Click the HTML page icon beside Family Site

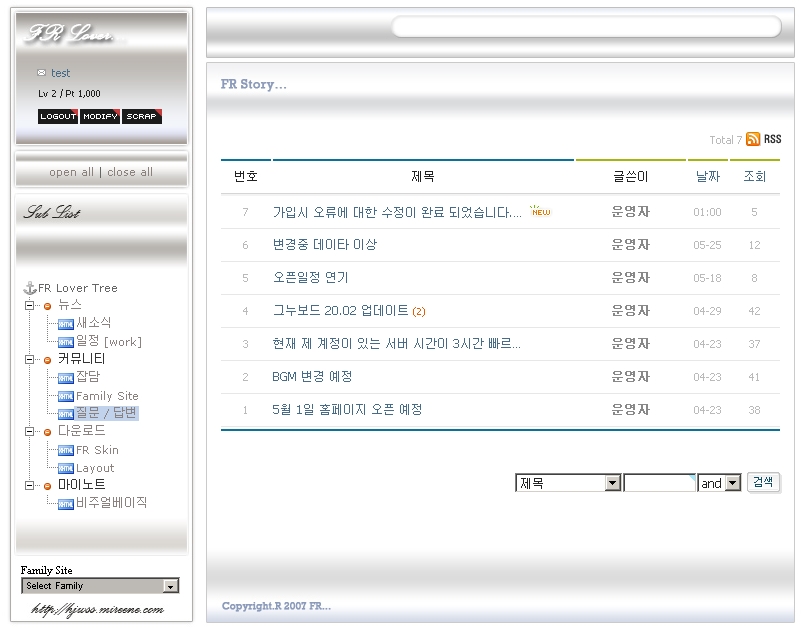click(66, 396)
